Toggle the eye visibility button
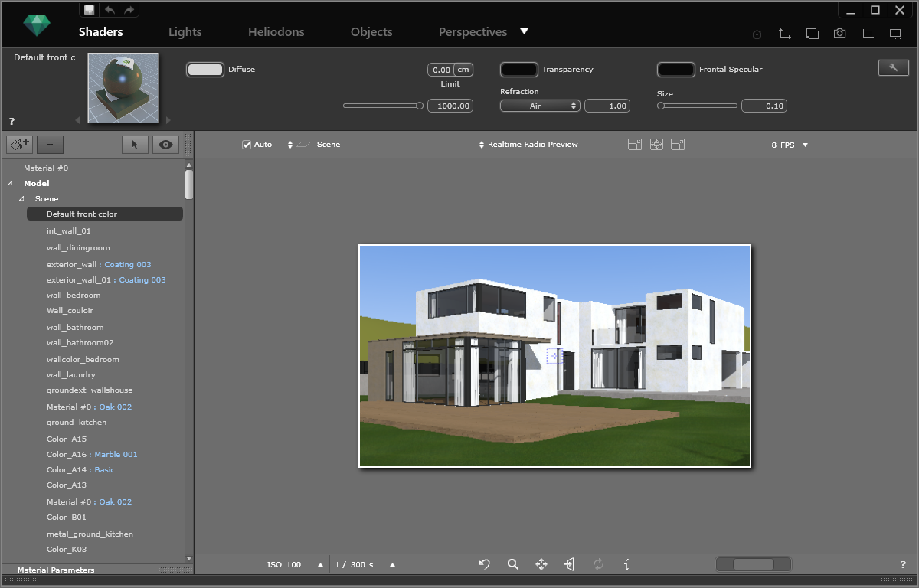Viewport: 919px width, 588px height. pos(165,145)
